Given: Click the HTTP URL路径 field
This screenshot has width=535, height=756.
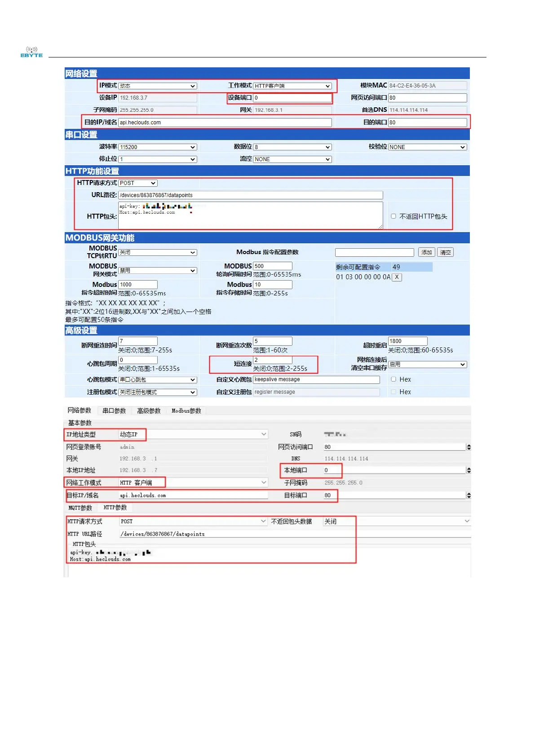Looking at the screenshot, I should pos(295,534).
